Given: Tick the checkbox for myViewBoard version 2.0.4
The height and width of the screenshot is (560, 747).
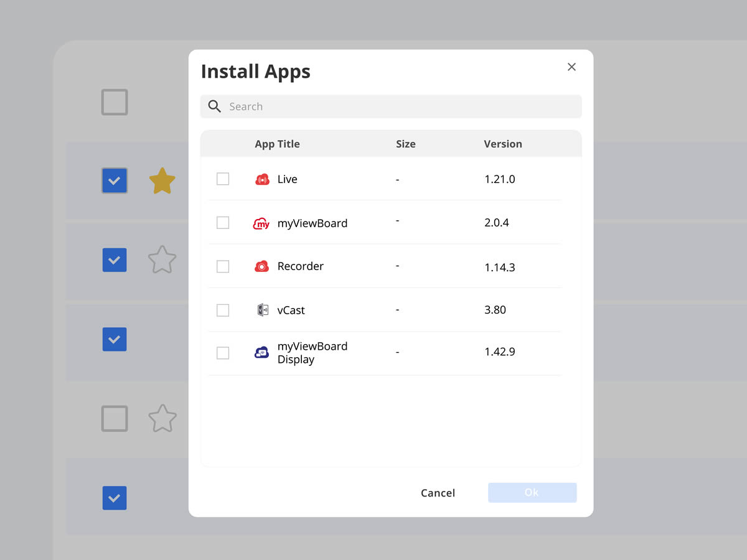Looking at the screenshot, I should point(223,223).
